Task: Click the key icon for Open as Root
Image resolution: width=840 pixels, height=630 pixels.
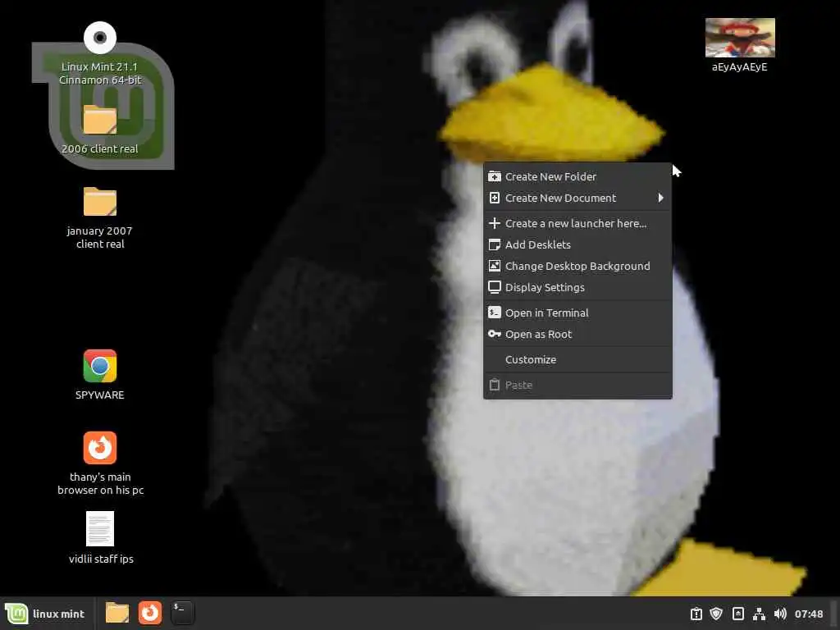Action: [495, 335]
